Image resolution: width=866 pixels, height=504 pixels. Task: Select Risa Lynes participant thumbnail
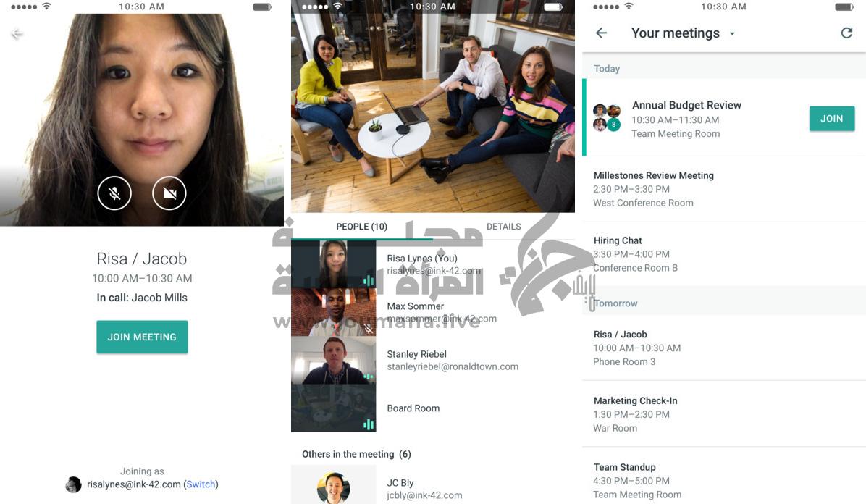point(334,264)
